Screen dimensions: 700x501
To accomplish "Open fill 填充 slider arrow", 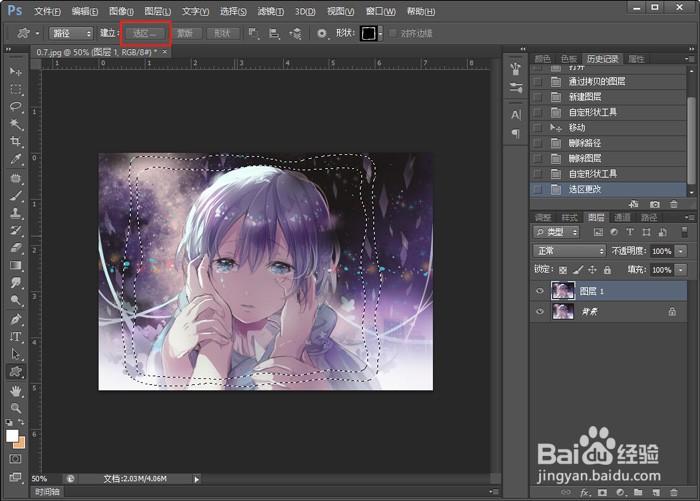I will click(680, 270).
